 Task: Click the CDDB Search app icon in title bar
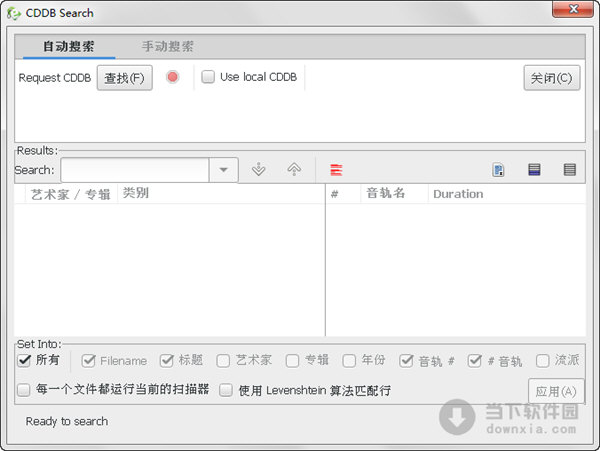coord(13,13)
